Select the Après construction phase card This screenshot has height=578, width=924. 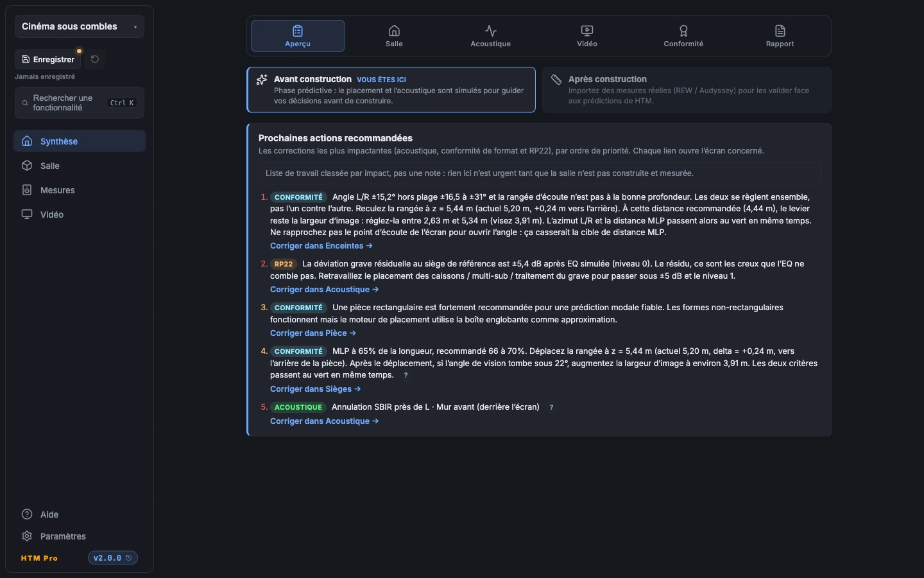[687, 90]
